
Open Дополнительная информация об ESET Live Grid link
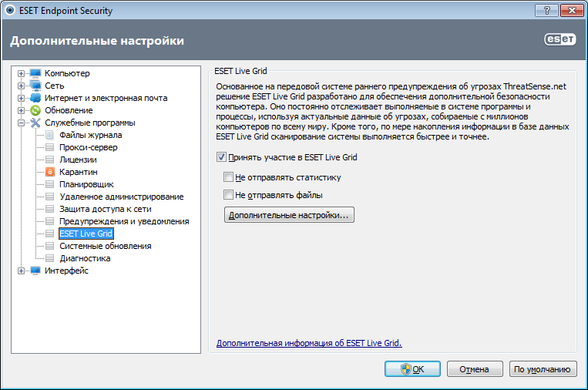(309, 343)
